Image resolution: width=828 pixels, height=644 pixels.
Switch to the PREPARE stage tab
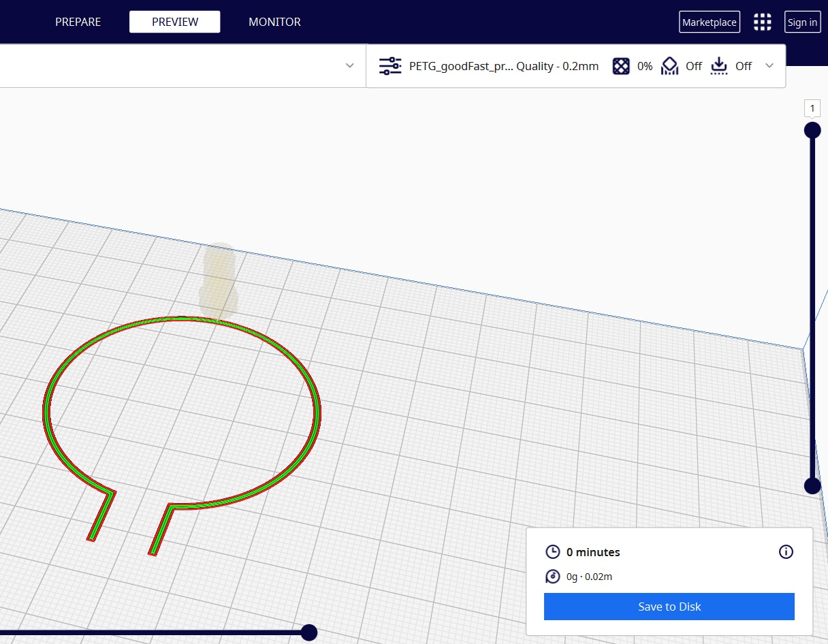coord(78,22)
